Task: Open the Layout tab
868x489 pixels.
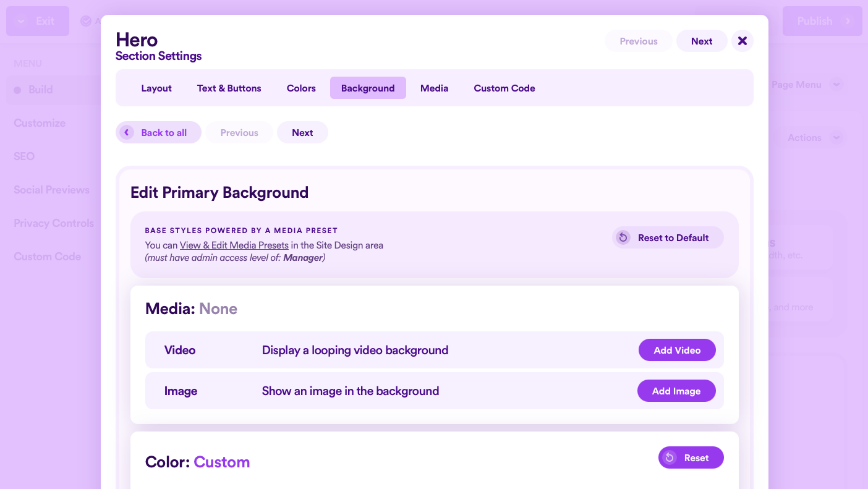Action: pyautogui.click(x=156, y=88)
